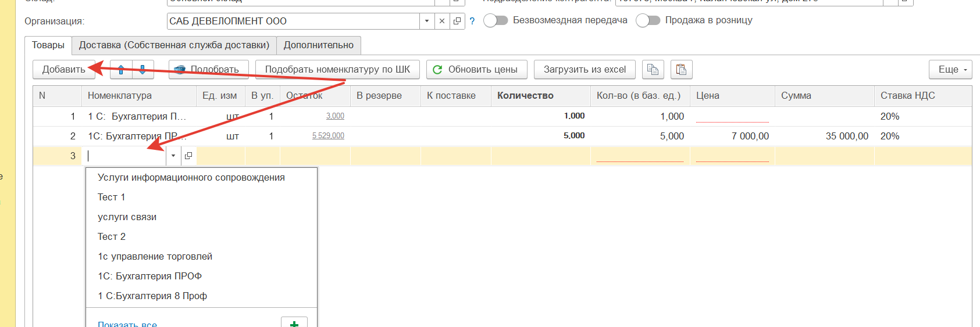This screenshot has height=327, width=980.
Task: Click row number 3 cell
Action: point(58,156)
